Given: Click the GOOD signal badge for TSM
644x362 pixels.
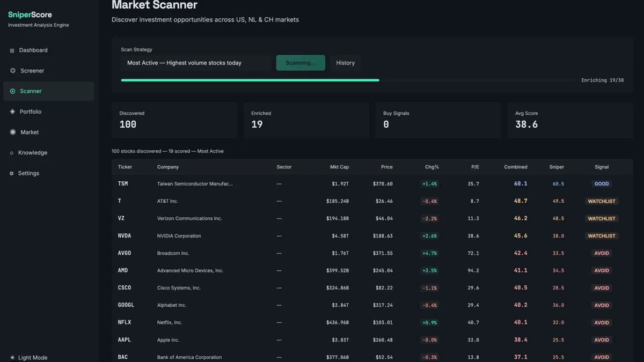Looking at the screenshot, I should click(602, 184).
